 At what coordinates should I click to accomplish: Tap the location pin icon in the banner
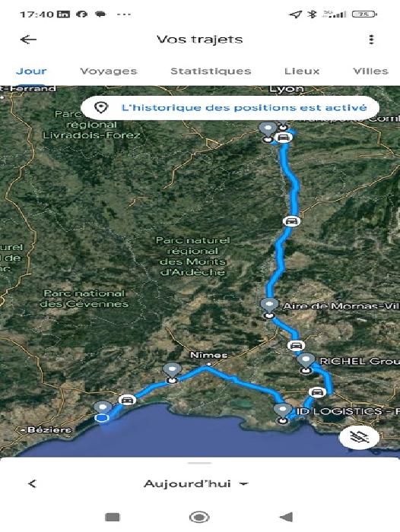[x=101, y=108]
